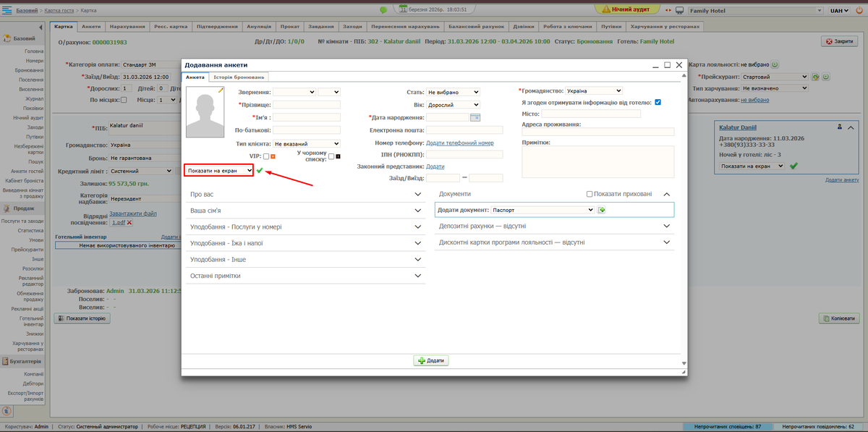
Task: Click the green plus next to Паспорт
Action: 601,210
